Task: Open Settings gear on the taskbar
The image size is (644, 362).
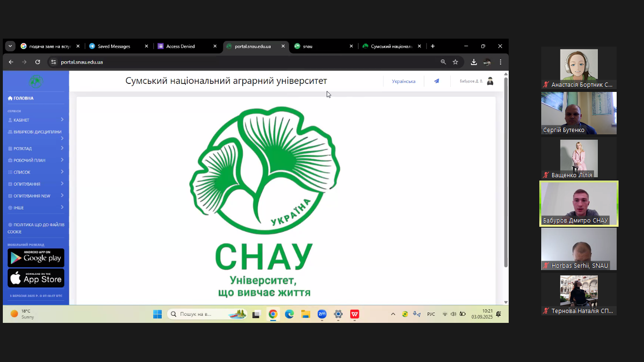Action: pyautogui.click(x=338, y=314)
